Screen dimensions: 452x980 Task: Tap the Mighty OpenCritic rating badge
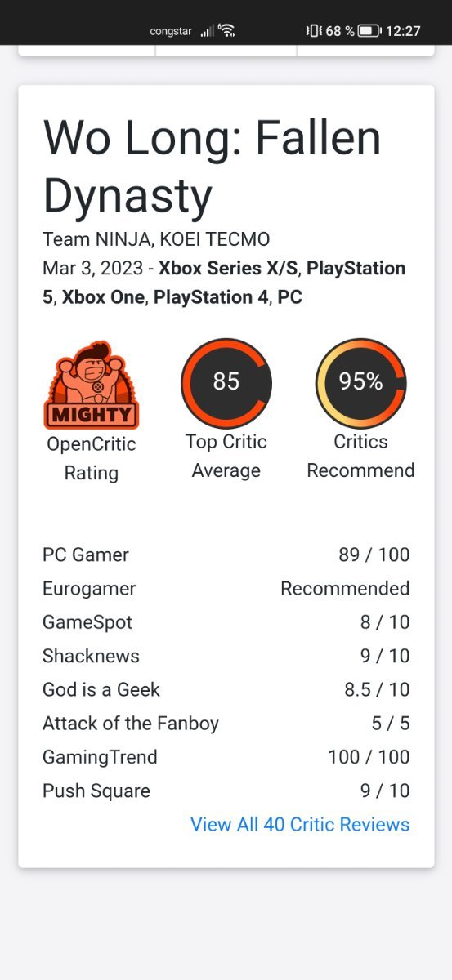coord(91,385)
